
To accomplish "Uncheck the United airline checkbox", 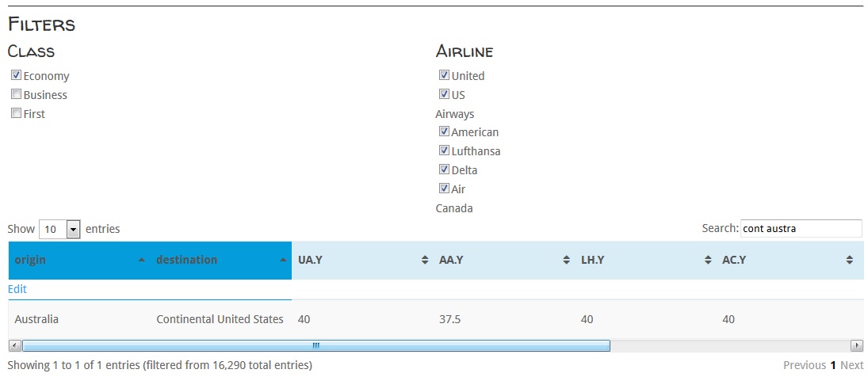I will (x=444, y=76).
